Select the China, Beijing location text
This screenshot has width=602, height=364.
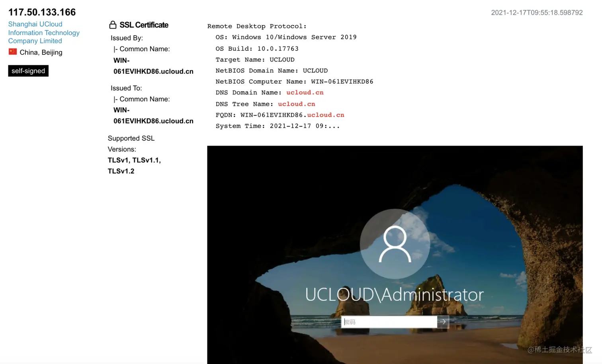(x=41, y=53)
